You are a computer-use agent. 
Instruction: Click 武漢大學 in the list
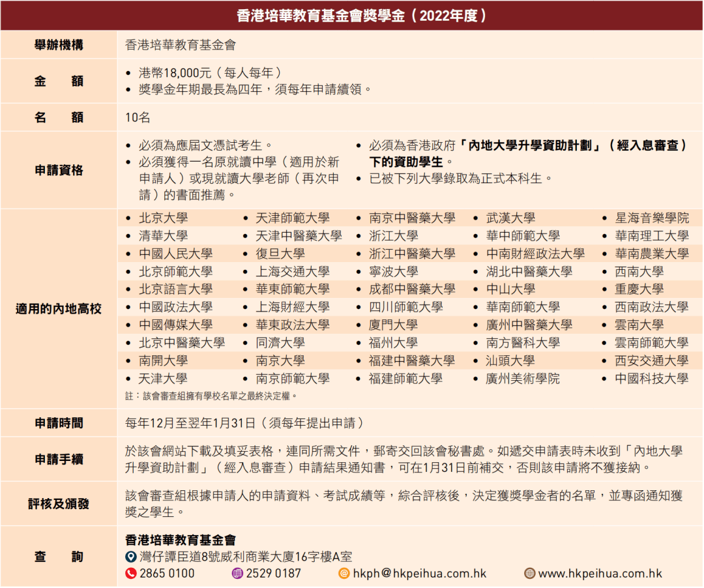511,218
